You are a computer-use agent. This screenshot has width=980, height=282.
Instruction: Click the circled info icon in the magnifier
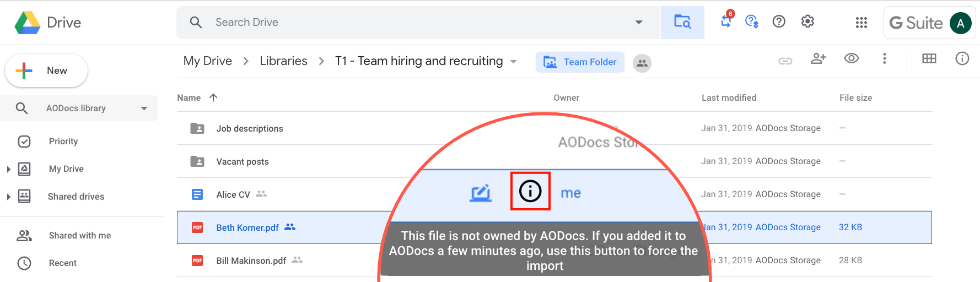pos(530,191)
